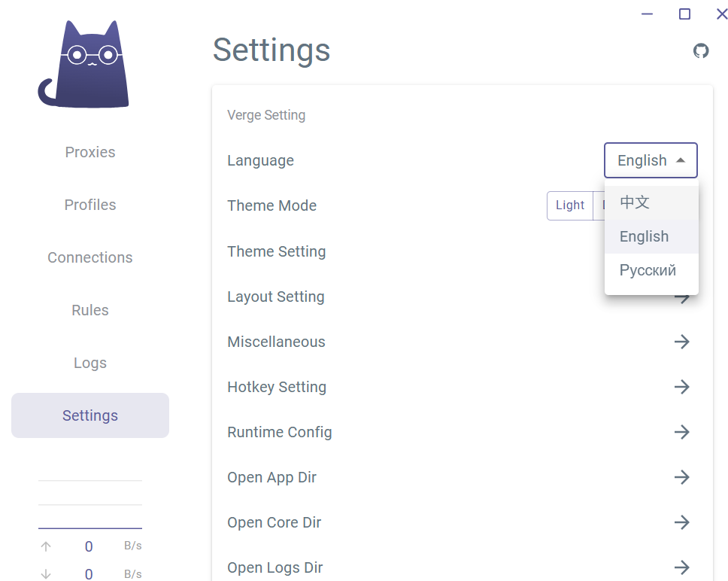This screenshot has width=728, height=581.
Task: Open the Connections page
Action: [90, 257]
